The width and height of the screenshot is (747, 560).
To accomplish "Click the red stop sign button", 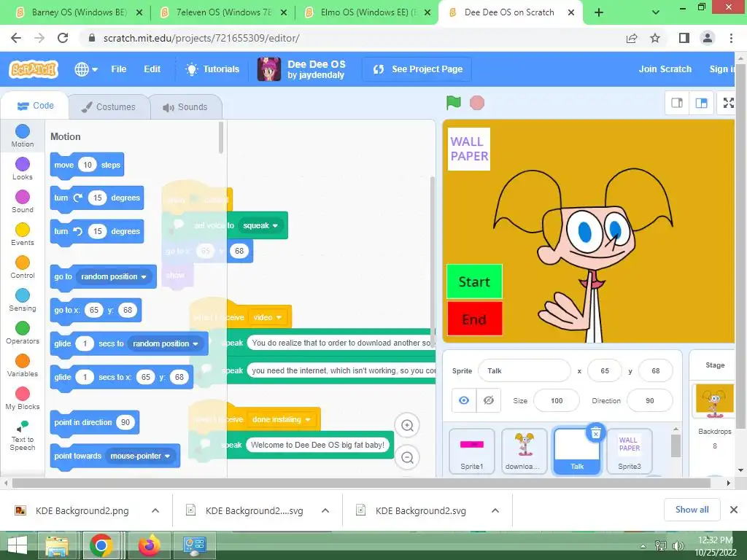I will pos(477,103).
